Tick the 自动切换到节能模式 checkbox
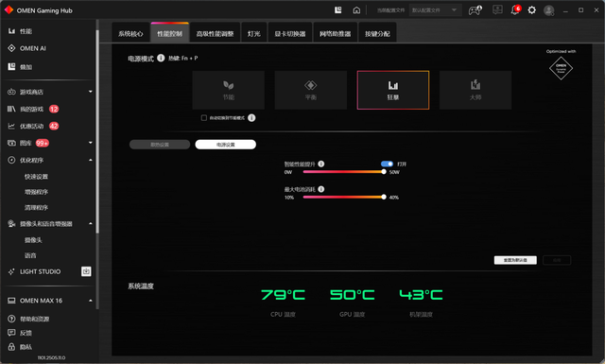This screenshot has width=605, height=364. point(204,118)
